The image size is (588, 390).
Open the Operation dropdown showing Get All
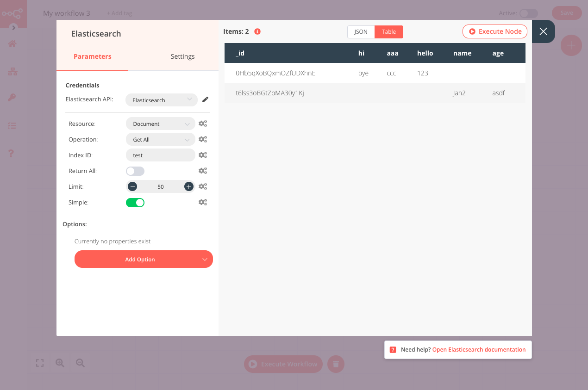[x=160, y=139]
